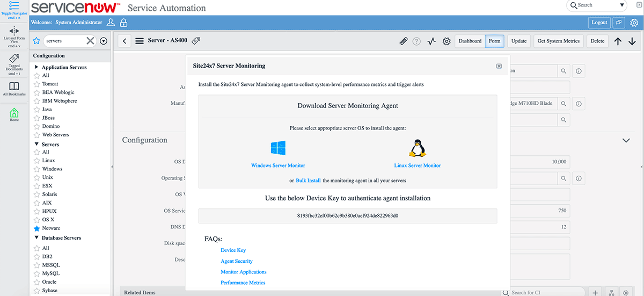The width and height of the screenshot is (644, 296).
Task: Toggle favorite star for BEA Weblogic
Action: [36, 92]
